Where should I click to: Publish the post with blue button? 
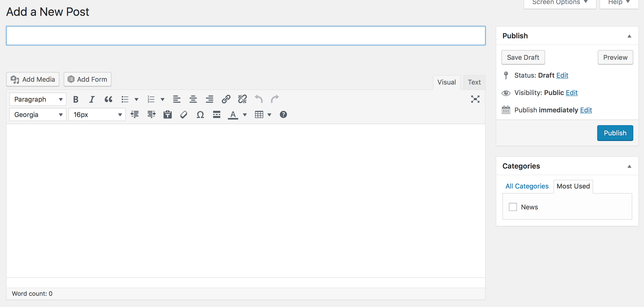point(615,133)
